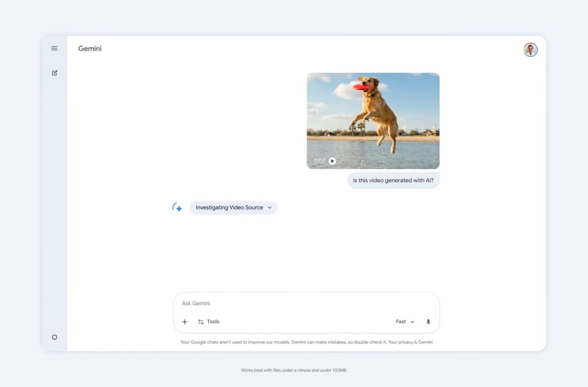This screenshot has height=387, width=588.
Task: Open a new chat conversation
Action: [x=54, y=73]
